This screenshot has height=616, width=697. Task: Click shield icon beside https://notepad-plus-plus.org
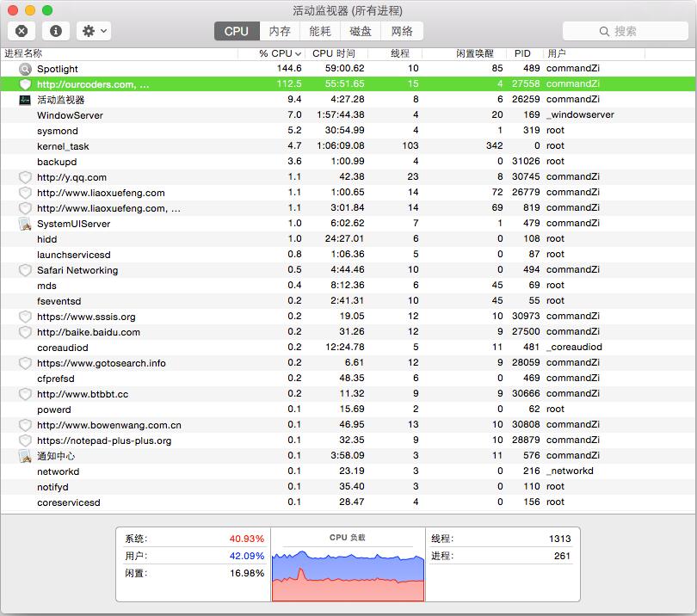[x=25, y=440]
